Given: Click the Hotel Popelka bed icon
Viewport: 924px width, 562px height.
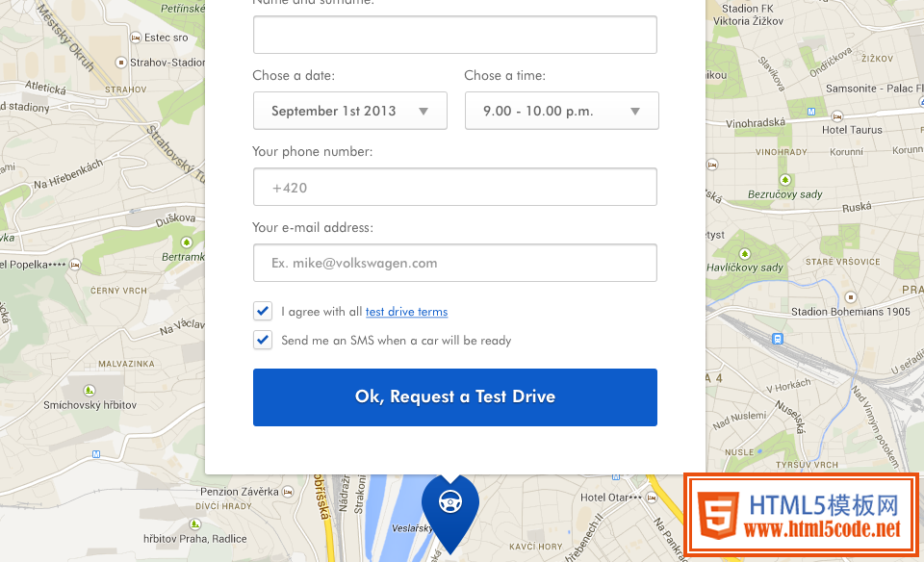Looking at the screenshot, I should [75, 265].
